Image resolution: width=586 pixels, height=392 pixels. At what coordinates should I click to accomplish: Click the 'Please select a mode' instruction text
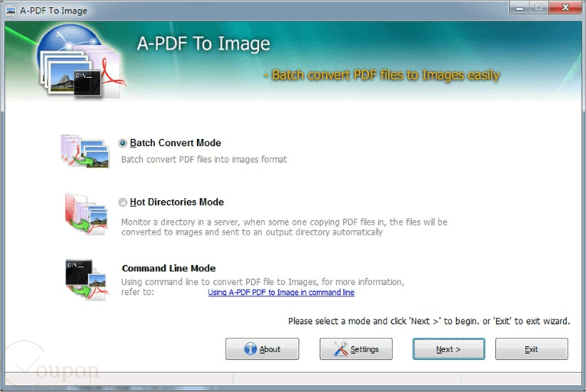(429, 321)
